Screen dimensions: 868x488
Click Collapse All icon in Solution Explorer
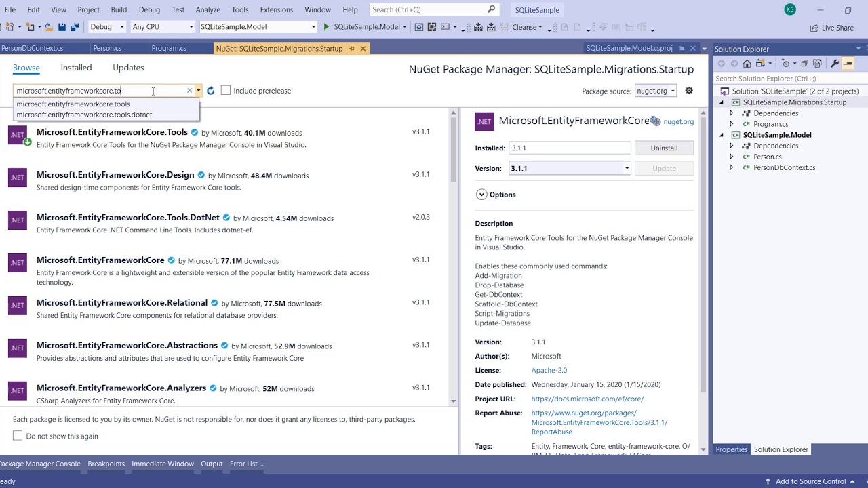click(x=805, y=64)
